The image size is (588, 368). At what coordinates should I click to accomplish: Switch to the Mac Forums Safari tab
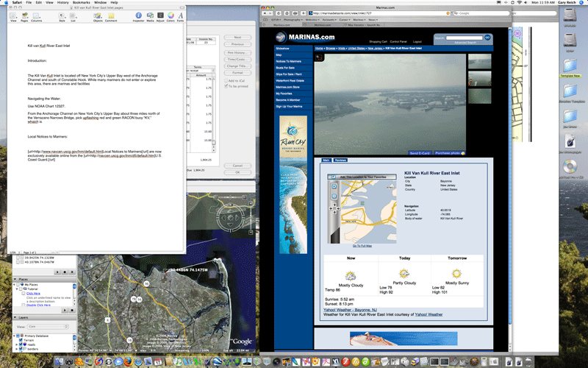(x=365, y=25)
